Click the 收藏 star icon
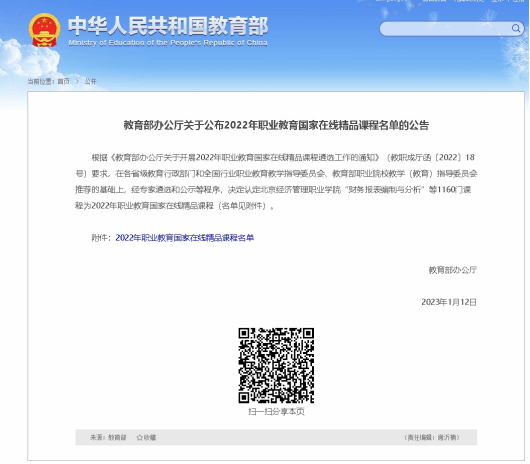Viewport: 530px width, 464px height. tap(139, 438)
